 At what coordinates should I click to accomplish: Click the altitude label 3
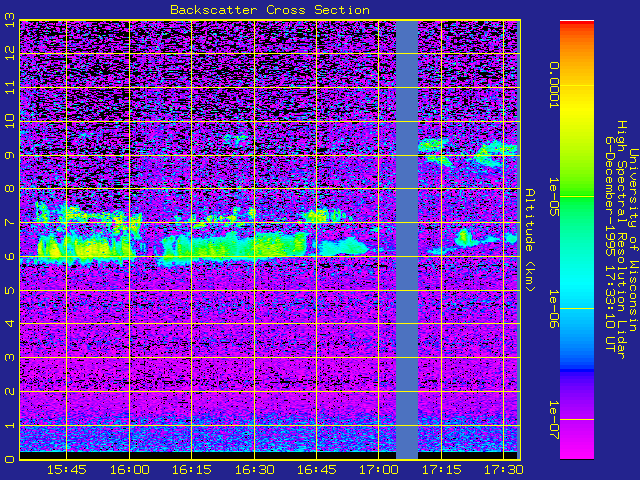[10, 358]
